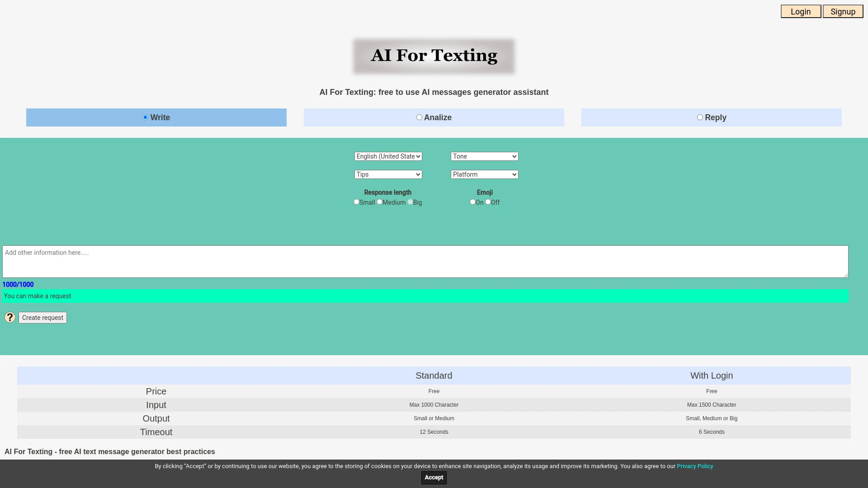The width and height of the screenshot is (868, 488).
Task: Open the Signup page
Action: (x=842, y=11)
